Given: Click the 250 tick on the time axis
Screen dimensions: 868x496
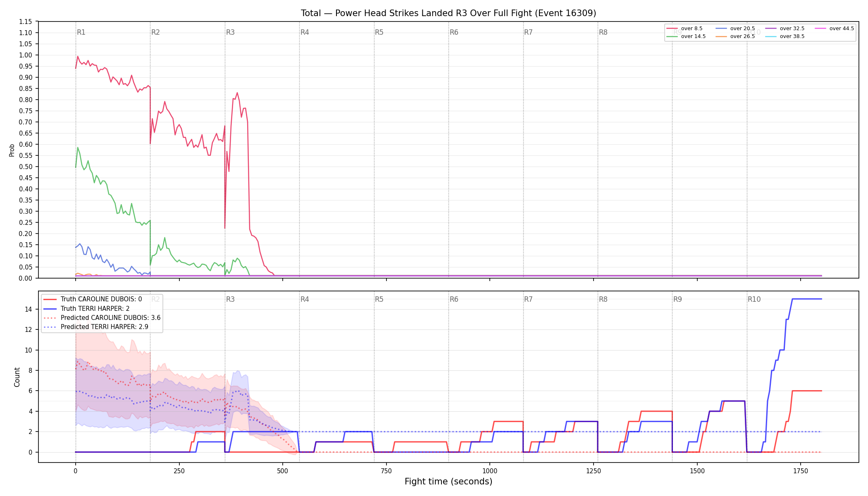Looking at the screenshot, I should click(x=179, y=471).
